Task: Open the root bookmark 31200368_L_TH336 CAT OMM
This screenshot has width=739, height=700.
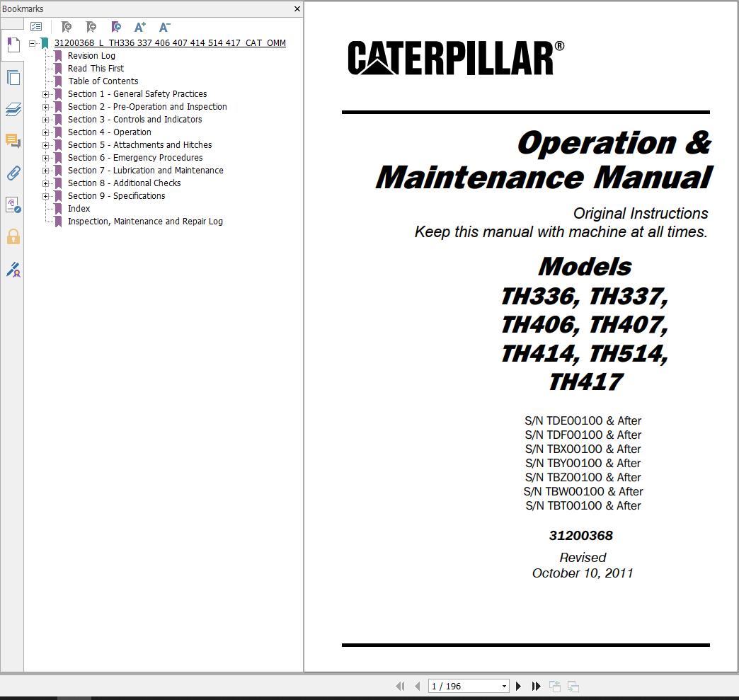Action: click(170, 43)
